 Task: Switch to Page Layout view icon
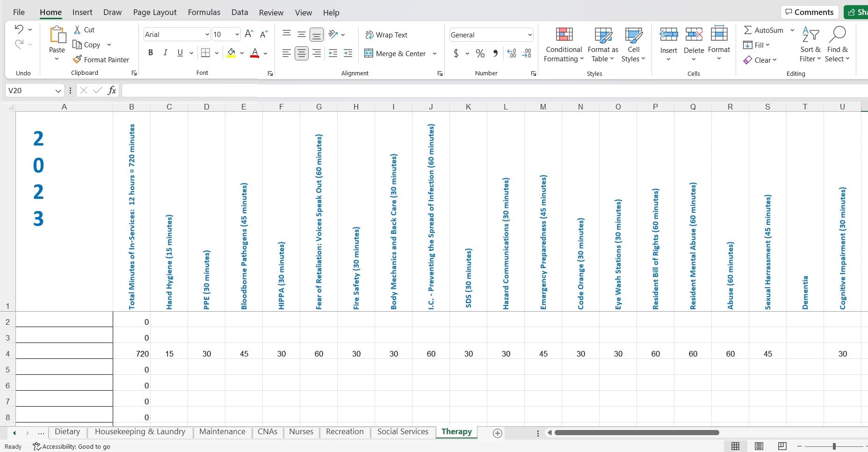[759, 446]
